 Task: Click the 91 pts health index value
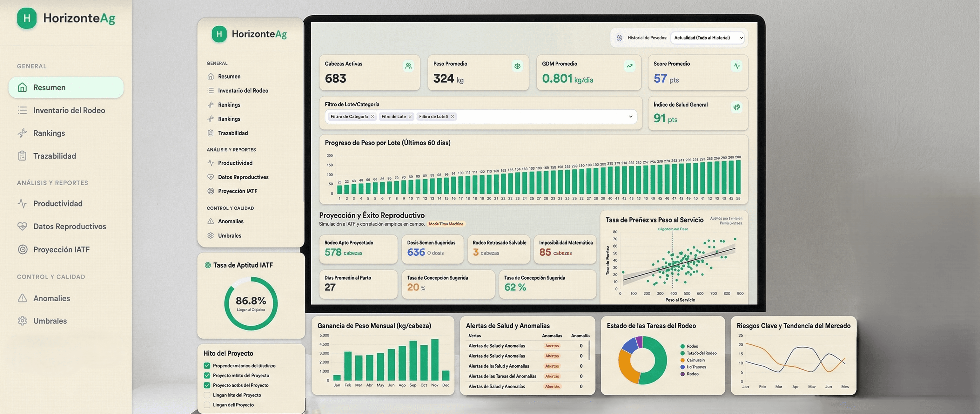(665, 118)
